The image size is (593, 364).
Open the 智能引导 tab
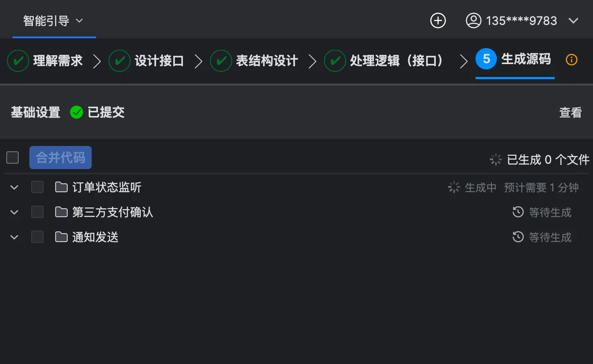pos(53,21)
